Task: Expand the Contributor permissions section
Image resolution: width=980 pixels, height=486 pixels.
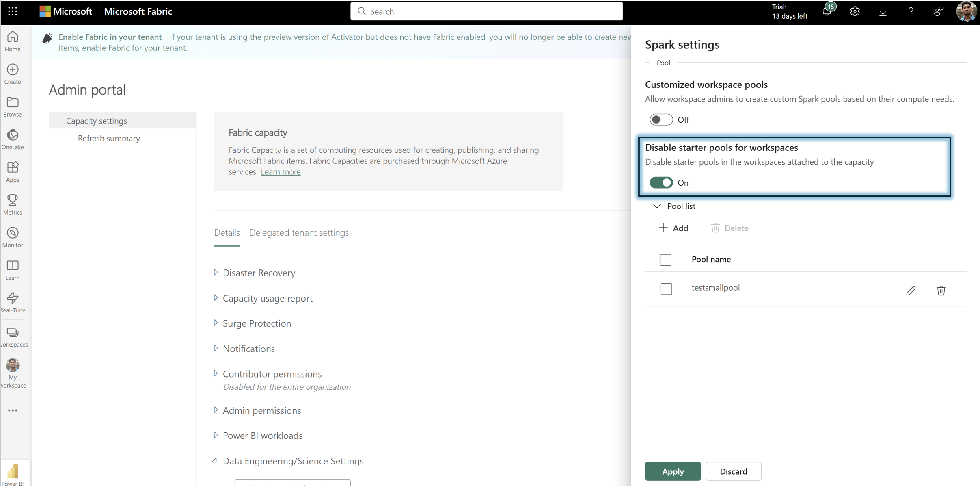Action: tap(216, 373)
